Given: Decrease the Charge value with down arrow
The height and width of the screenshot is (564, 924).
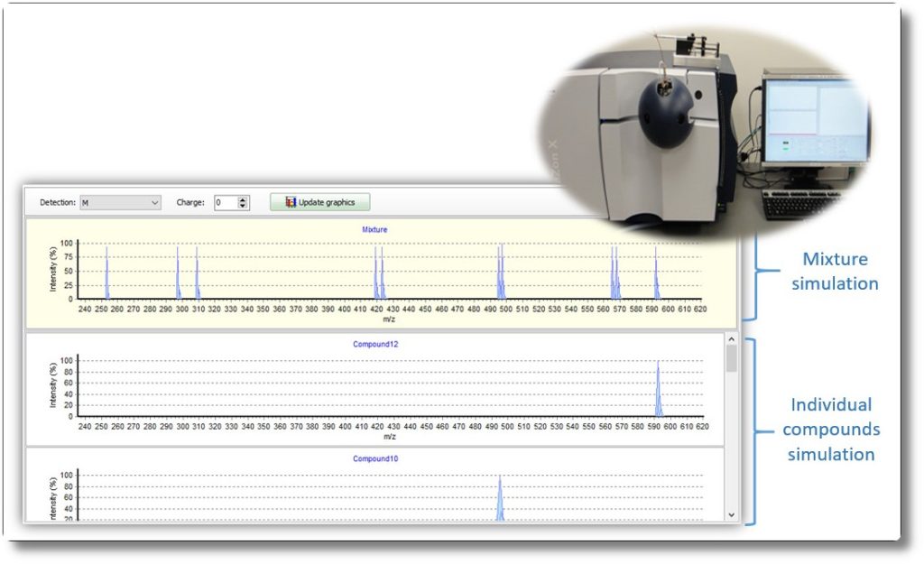Looking at the screenshot, I should click(243, 206).
